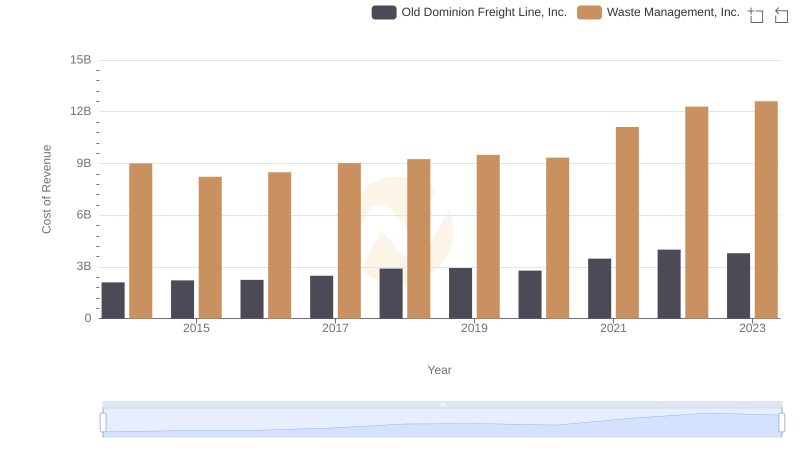Click the 2014 Waste Management bar

140,241
